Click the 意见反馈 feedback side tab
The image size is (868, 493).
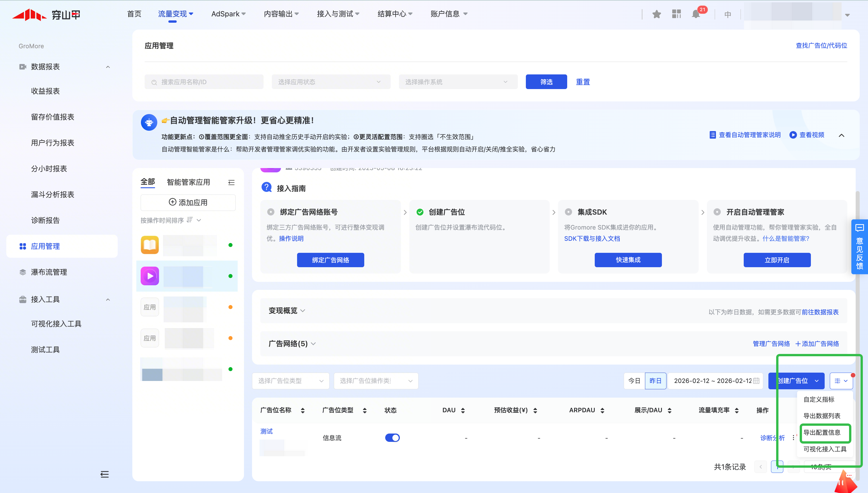[x=859, y=246]
